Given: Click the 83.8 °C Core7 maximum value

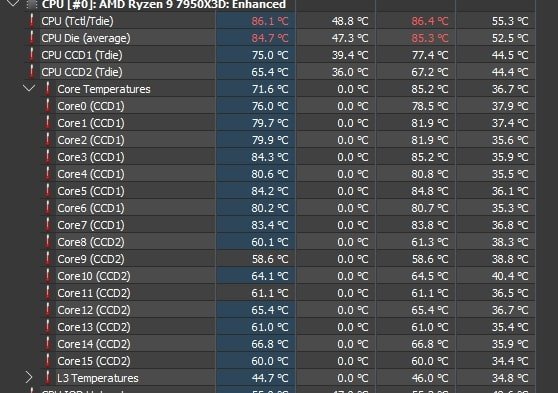Looking at the screenshot, I should (430, 225).
